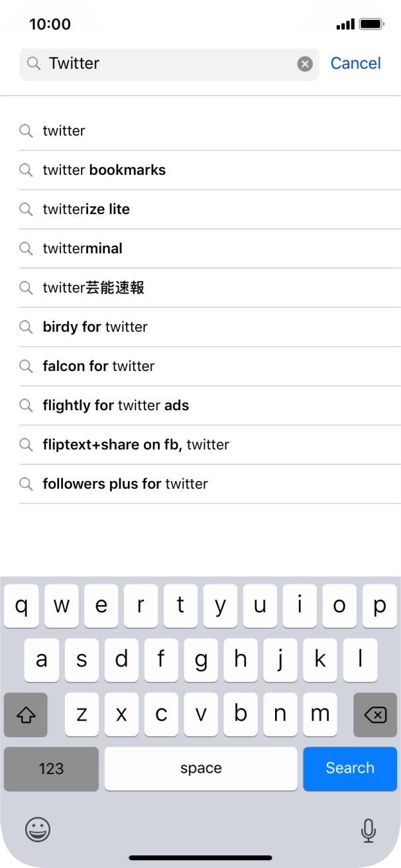Screen dimensions: 401x868
Task: Tap the magnifying glass in search bar
Action: (33, 64)
